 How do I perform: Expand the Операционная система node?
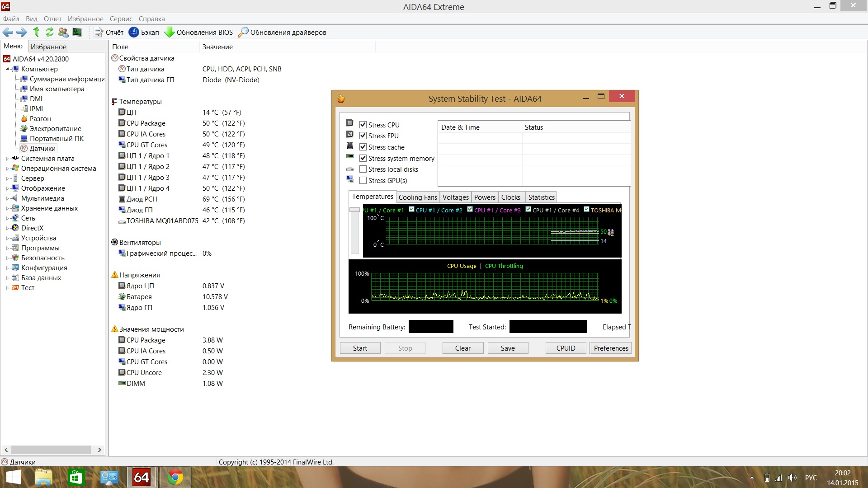7,169
